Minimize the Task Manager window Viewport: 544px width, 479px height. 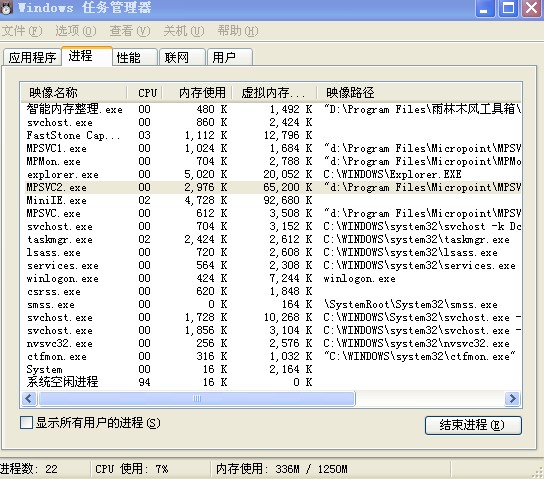[x=485, y=8]
